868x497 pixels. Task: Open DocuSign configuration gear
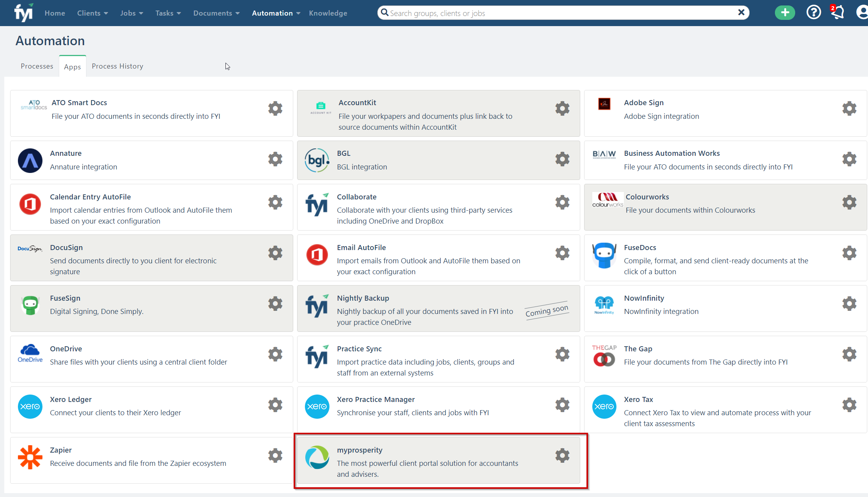[x=275, y=253]
